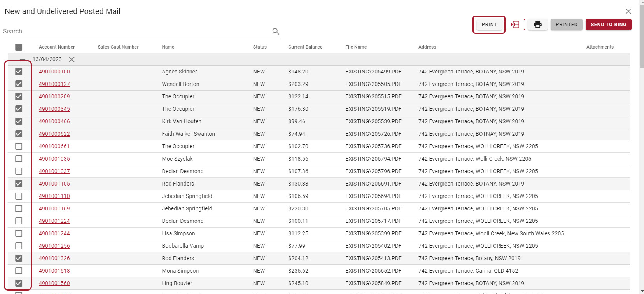Viewport: 644px width, 294px height.
Task: Sort by Current Balance column header
Action: [x=305, y=47]
